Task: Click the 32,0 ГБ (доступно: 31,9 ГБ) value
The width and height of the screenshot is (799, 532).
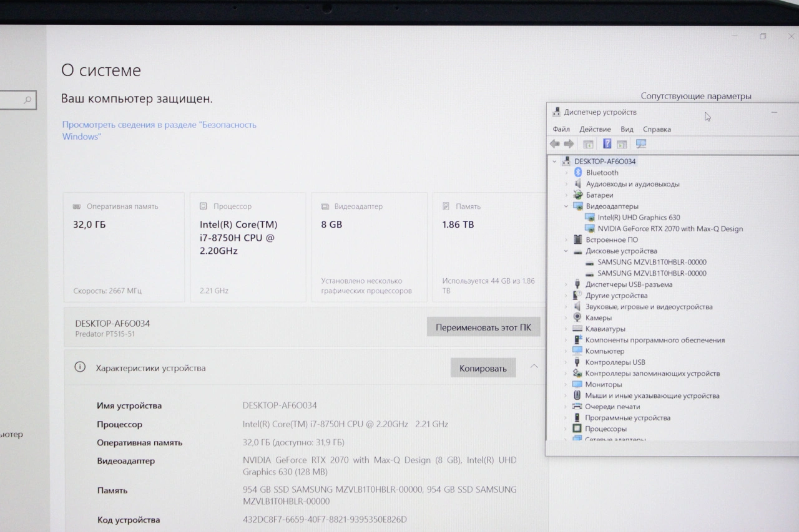Action: (293, 442)
